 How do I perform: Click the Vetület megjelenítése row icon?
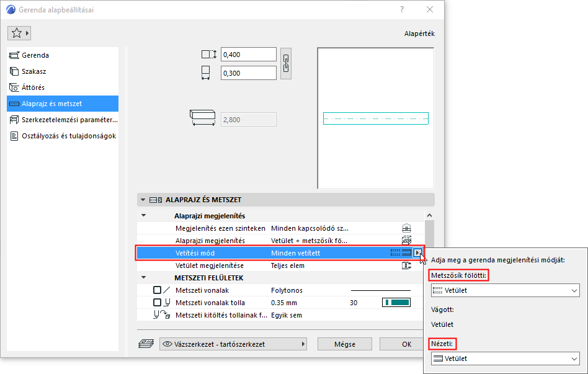pos(406,265)
